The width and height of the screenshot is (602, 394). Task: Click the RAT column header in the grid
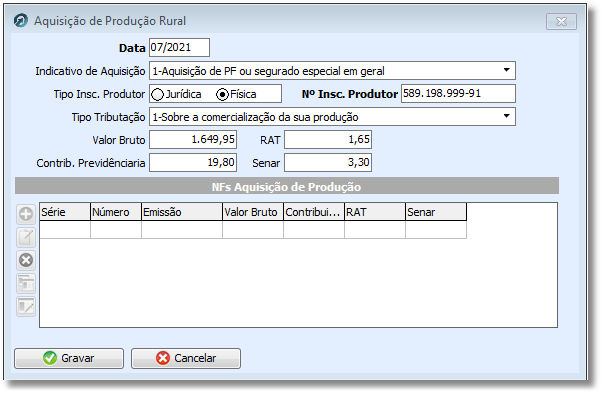coord(375,212)
